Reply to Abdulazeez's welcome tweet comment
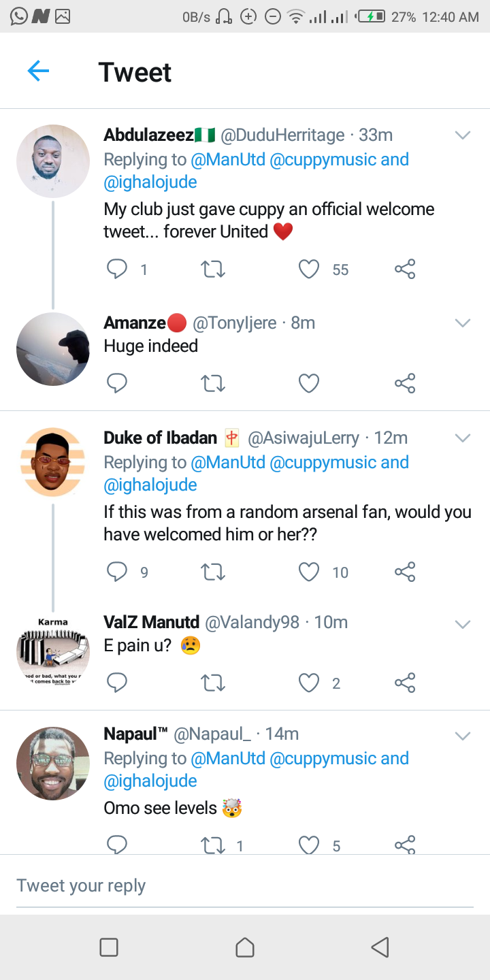The height and width of the screenshot is (980, 490). [117, 269]
